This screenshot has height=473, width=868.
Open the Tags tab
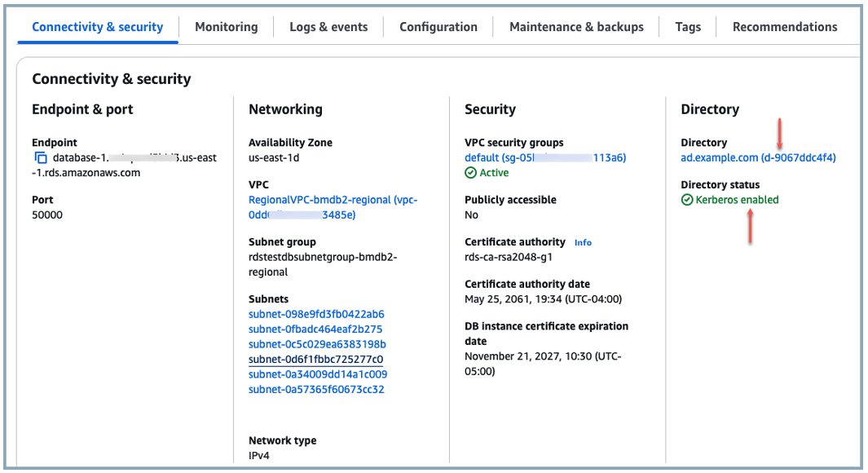point(688,27)
